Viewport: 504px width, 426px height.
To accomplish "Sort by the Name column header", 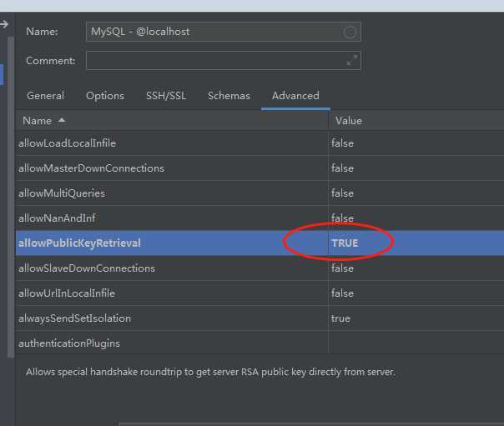I will (x=173, y=121).
